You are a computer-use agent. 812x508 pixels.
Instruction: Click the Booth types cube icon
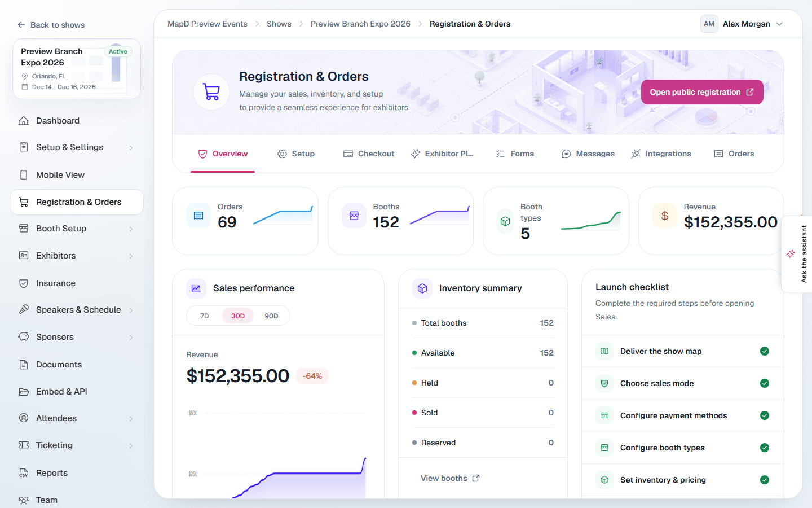click(x=505, y=221)
